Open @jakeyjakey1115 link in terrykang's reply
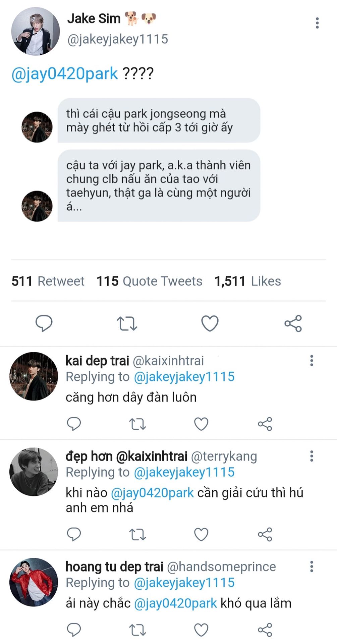The width and height of the screenshot is (337, 644). (x=184, y=472)
